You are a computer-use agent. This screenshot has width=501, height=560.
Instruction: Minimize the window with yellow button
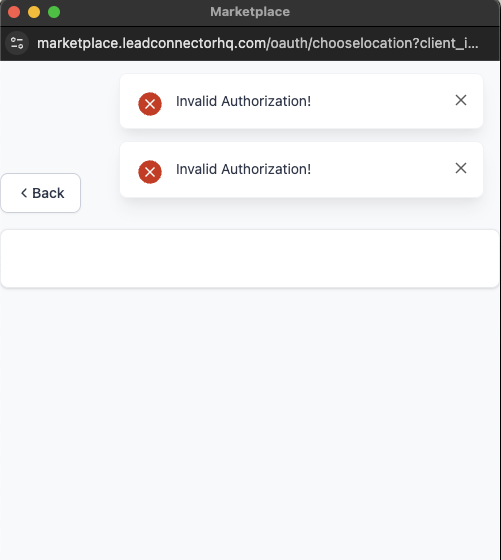(x=34, y=12)
